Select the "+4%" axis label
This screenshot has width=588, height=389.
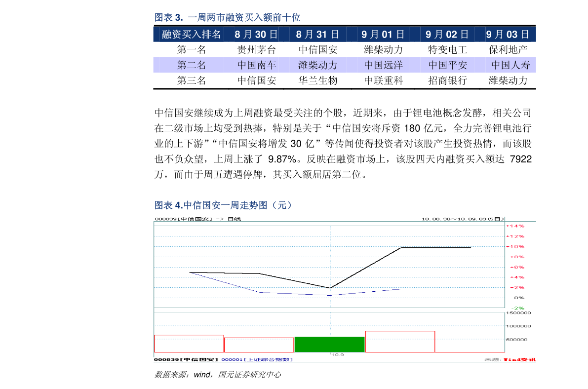[x=517, y=277]
